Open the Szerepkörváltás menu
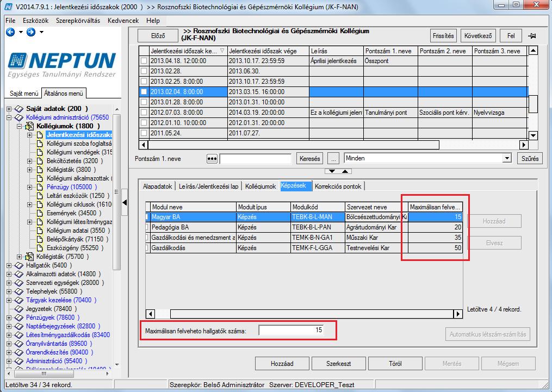The width and height of the screenshot is (552, 392). pyautogui.click(x=78, y=21)
